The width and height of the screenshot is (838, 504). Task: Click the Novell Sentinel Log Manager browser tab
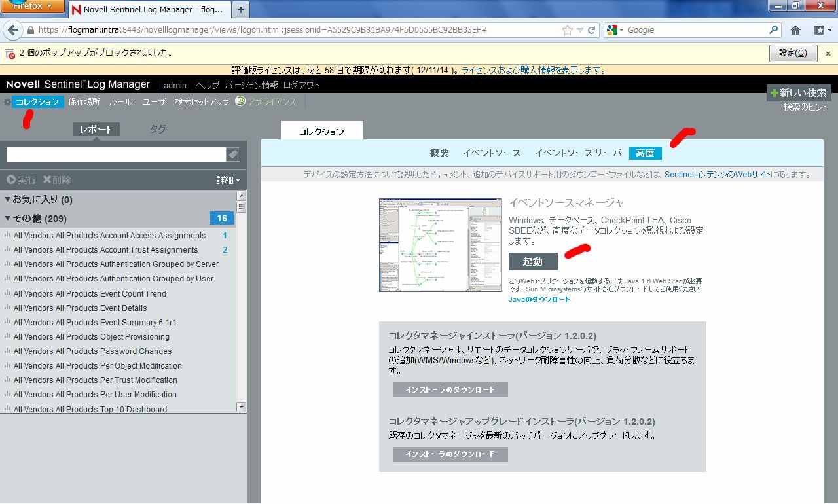(x=149, y=10)
